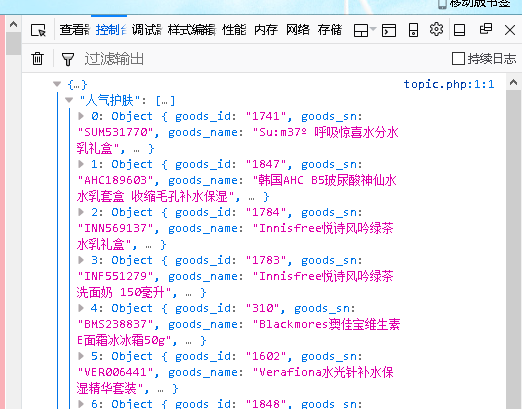Screen dimensions: 522x409
Task: Expand object 0 with goods_id 1741
Action: pyautogui.click(x=81, y=116)
